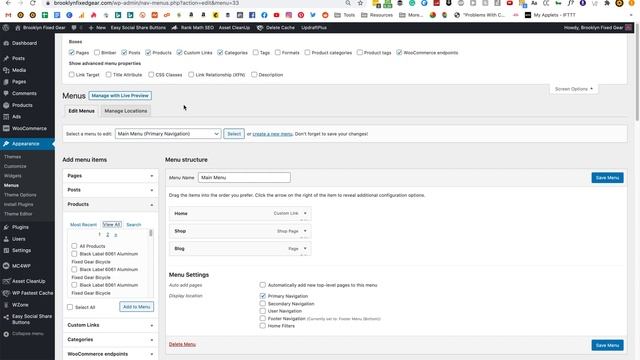Toggle the Bimber box checkbox
The image size is (640, 360).
(97, 53)
